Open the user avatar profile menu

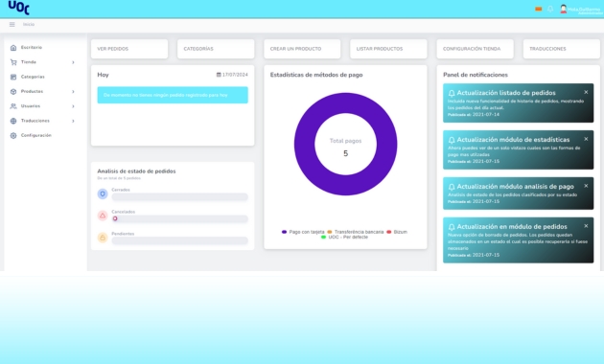click(563, 9)
